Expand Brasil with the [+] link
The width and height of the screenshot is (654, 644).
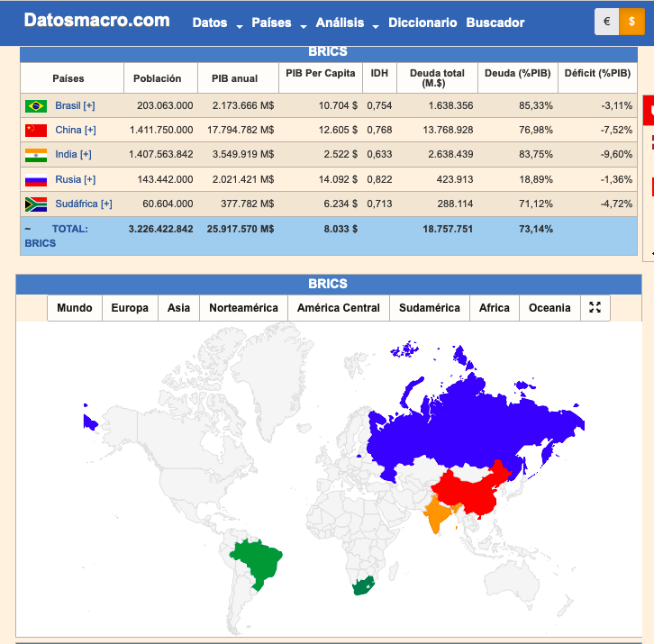point(89,105)
